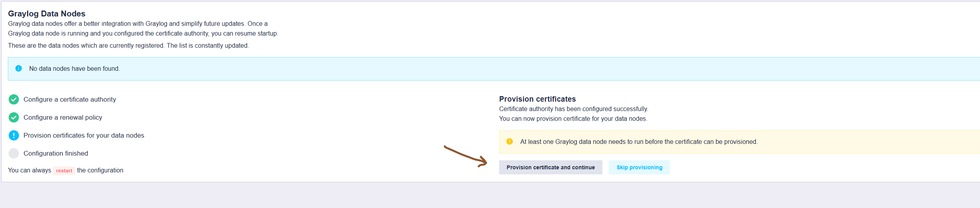980x208 pixels.
Task: Click 'You can now provision certificate' text
Action: pyautogui.click(x=573, y=119)
